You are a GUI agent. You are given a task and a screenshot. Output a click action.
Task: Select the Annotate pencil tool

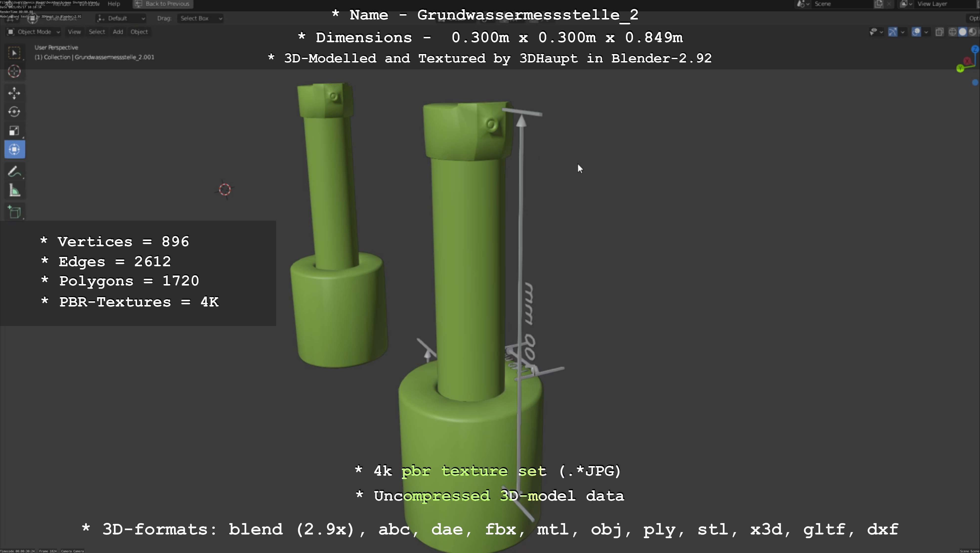coord(14,172)
